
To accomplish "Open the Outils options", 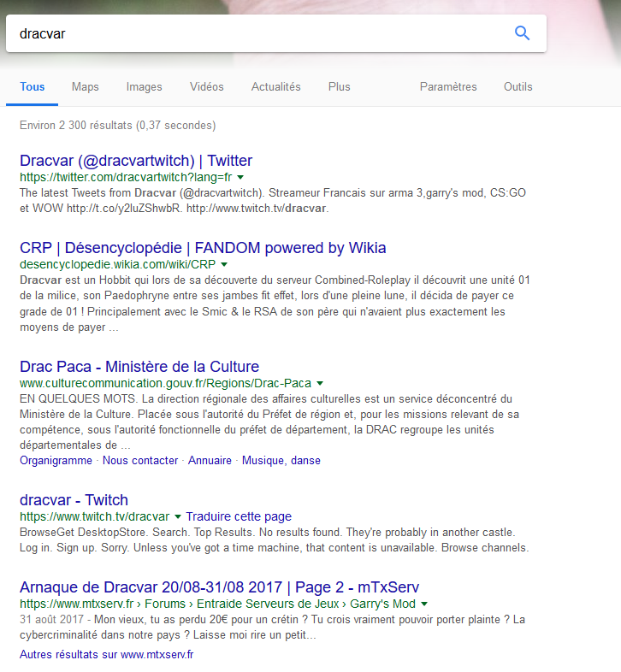I will point(518,86).
